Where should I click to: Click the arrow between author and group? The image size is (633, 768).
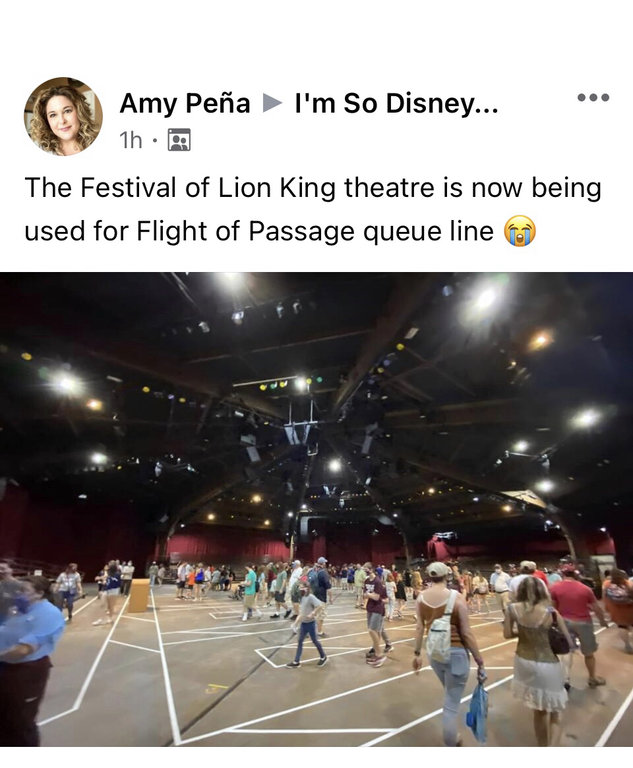pyautogui.click(x=272, y=104)
